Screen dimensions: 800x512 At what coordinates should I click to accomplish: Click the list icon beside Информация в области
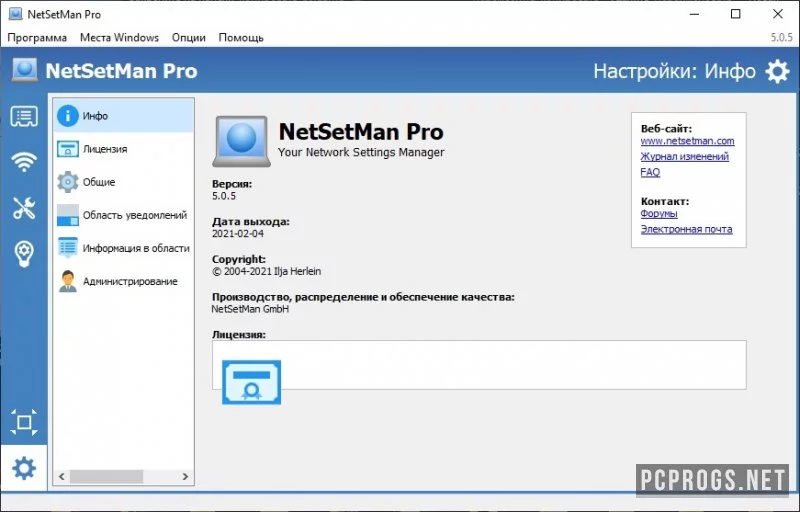tap(68, 248)
